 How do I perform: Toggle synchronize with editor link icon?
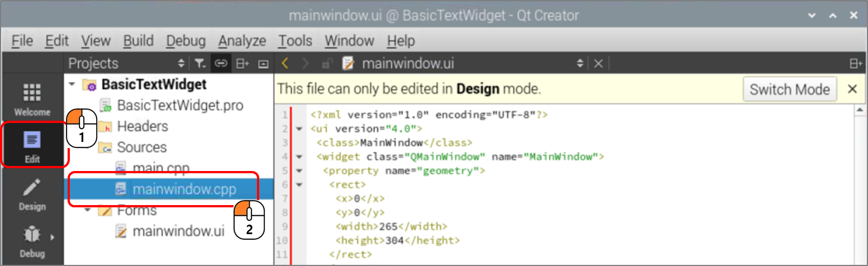[x=221, y=64]
